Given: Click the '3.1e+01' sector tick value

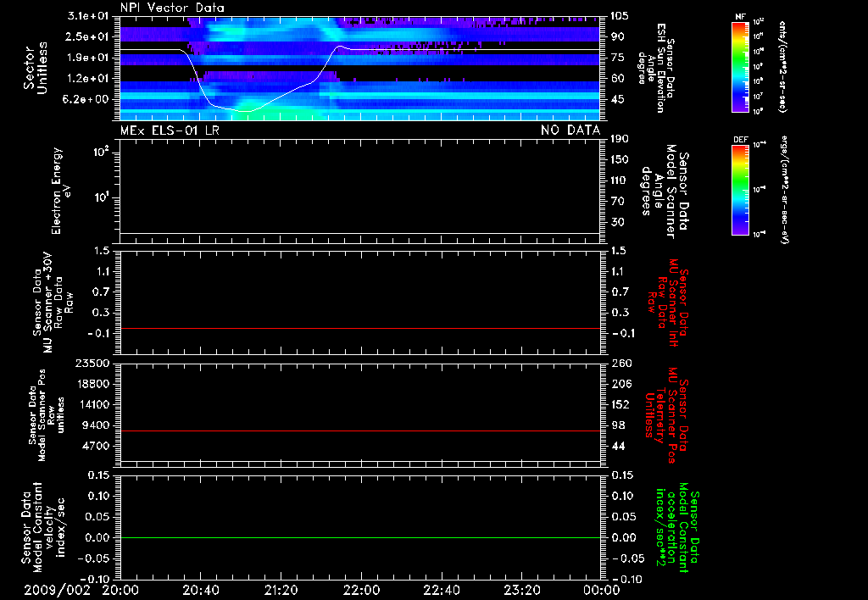Looking at the screenshot, I should (88, 16).
